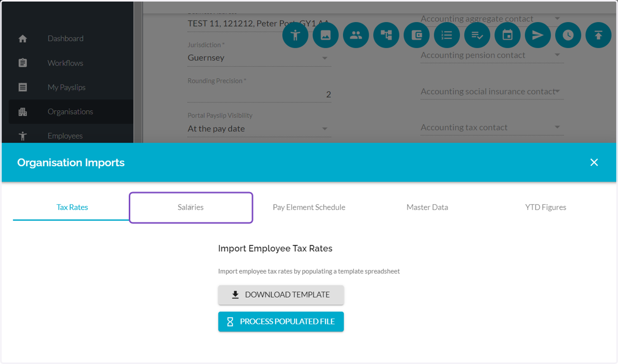Click the numbered list round button
Image resolution: width=618 pixels, height=364 pixels.
point(447,35)
